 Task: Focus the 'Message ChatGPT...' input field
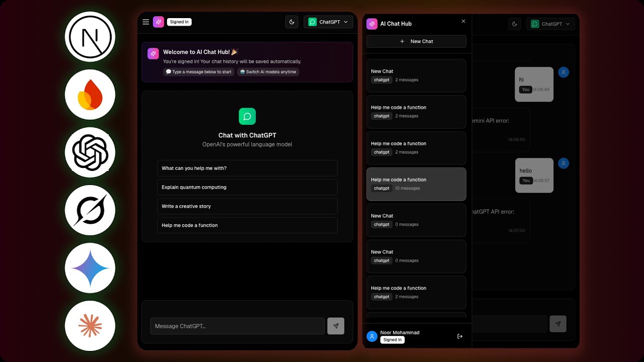[x=237, y=326]
